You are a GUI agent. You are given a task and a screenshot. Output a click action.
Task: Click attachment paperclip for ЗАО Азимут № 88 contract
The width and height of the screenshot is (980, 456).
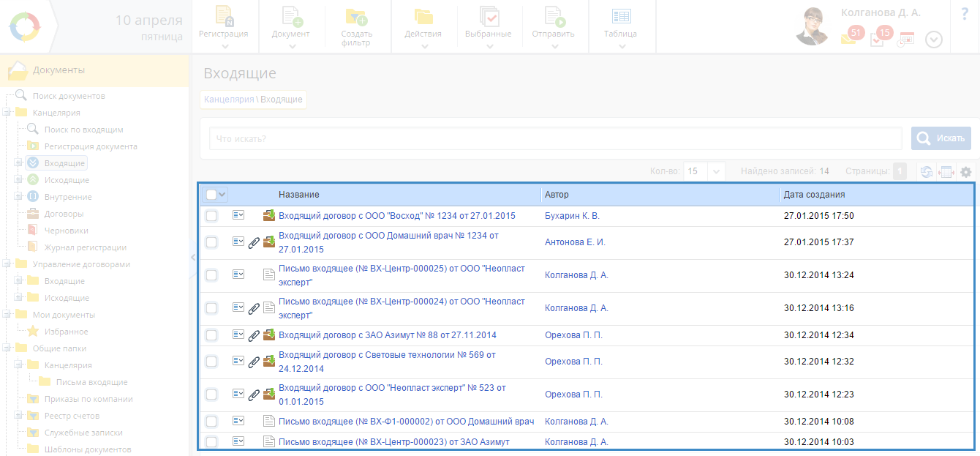point(254,336)
